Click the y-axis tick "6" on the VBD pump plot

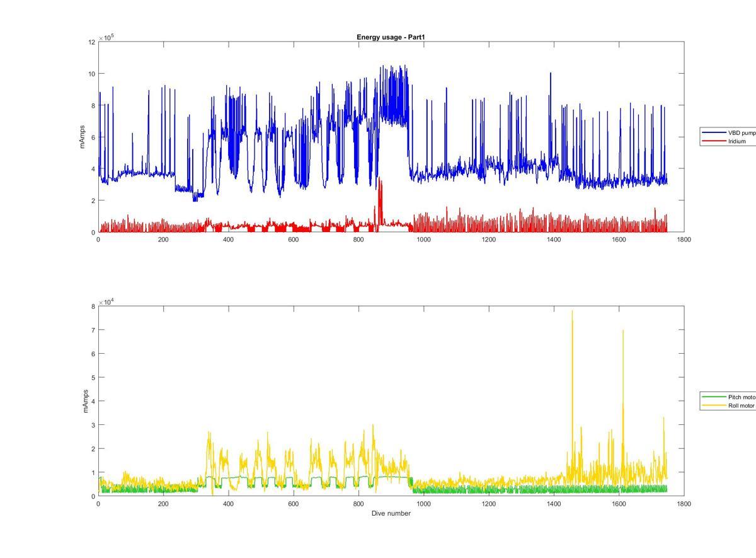tap(93, 137)
